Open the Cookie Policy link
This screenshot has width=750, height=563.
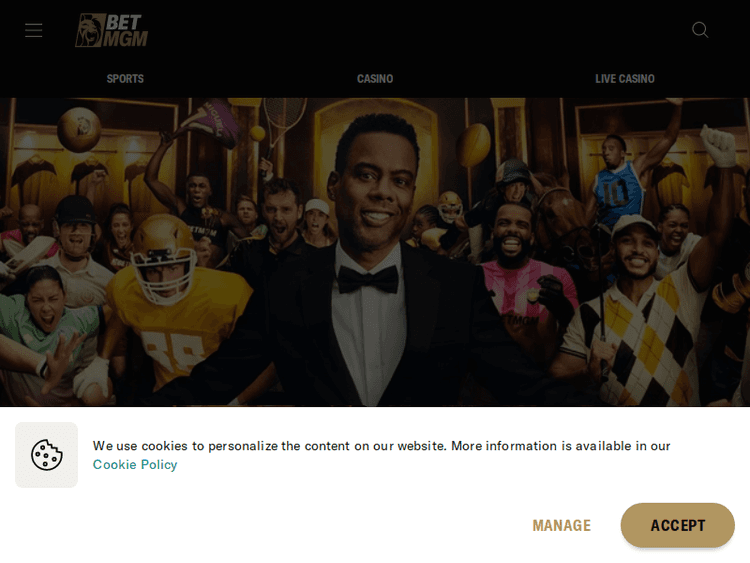(x=135, y=464)
